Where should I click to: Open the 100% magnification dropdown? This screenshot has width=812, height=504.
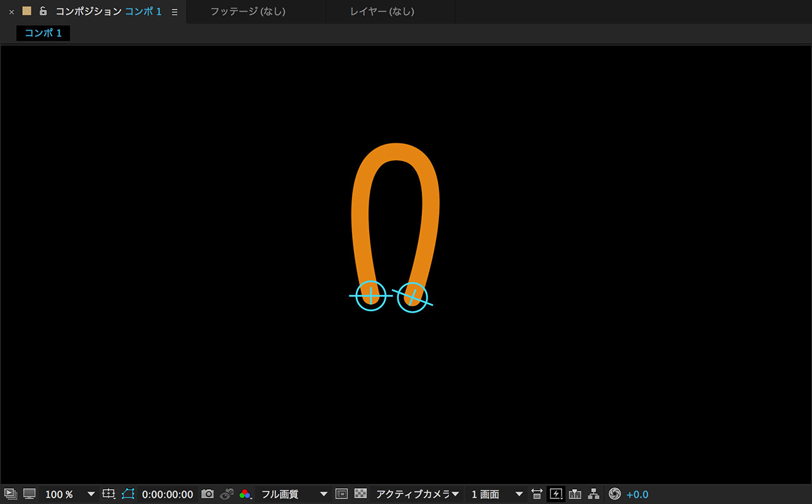69,494
